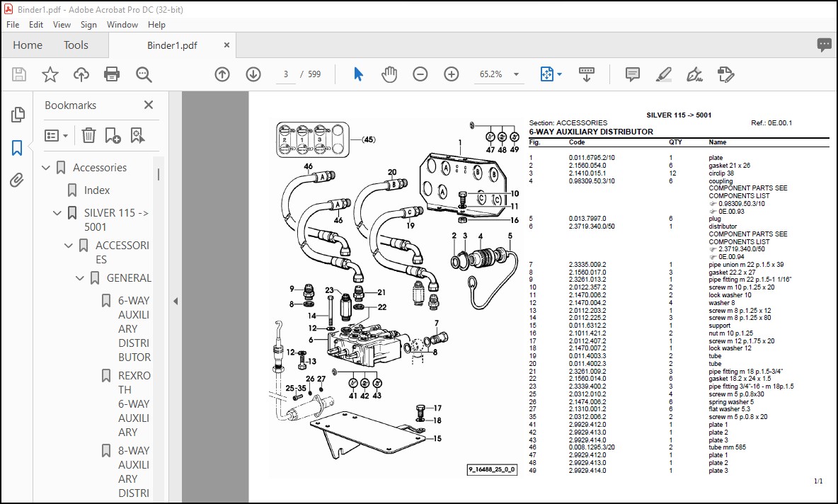
Task: Open the attachments paperclip panel
Action: [x=17, y=181]
